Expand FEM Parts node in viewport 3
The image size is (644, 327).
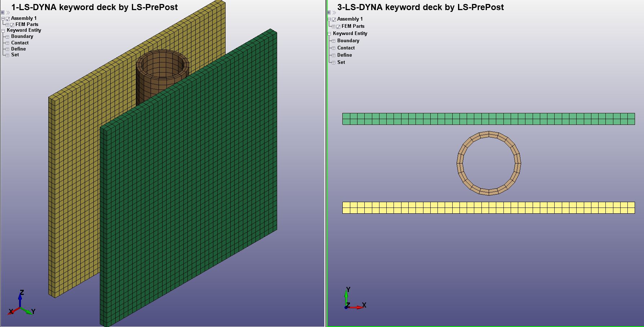(333, 27)
